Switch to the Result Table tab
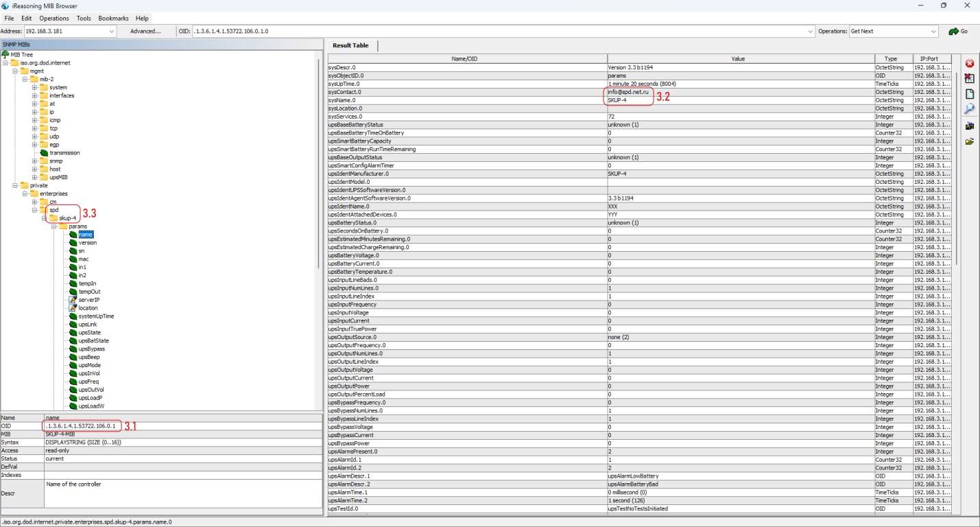The image size is (980, 527). click(x=350, y=45)
